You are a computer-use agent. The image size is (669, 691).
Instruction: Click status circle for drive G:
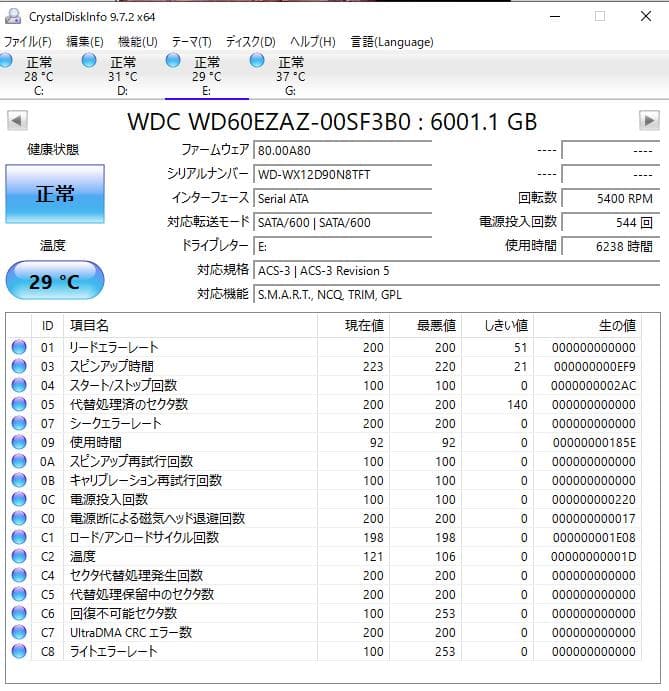tap(257, 60)
